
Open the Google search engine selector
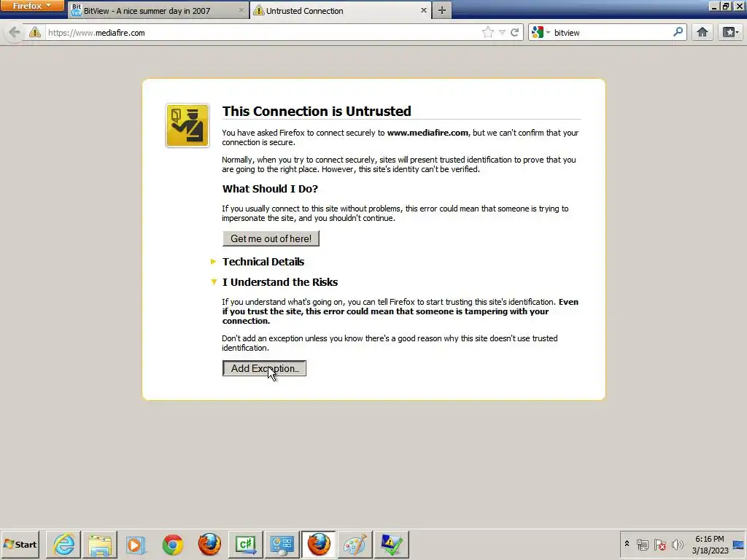tap(541, 32)
